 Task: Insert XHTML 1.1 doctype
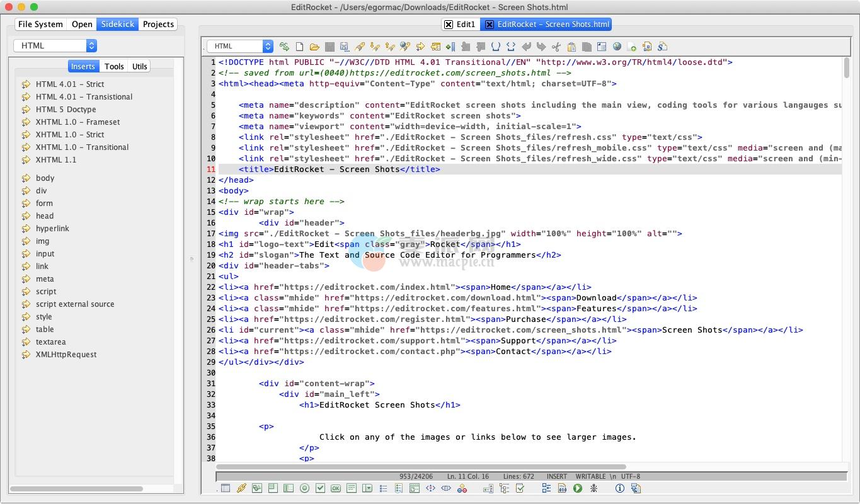(56, 159)
